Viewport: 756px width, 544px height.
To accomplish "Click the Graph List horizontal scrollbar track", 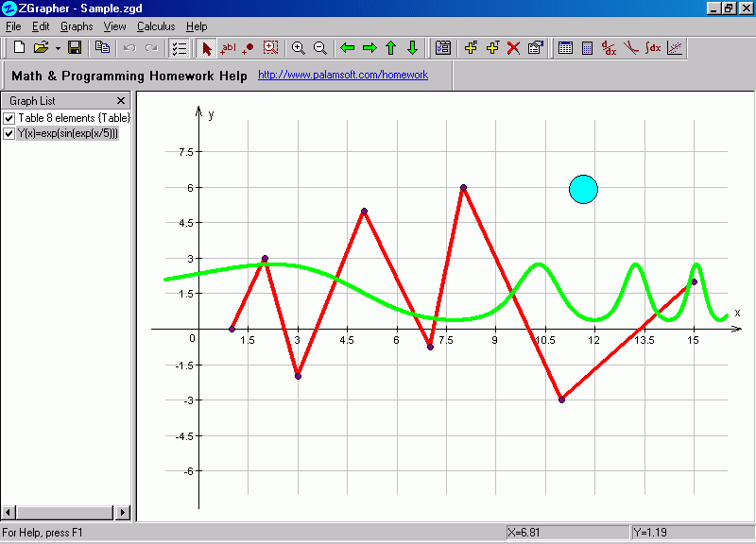I will pos(65,512).
